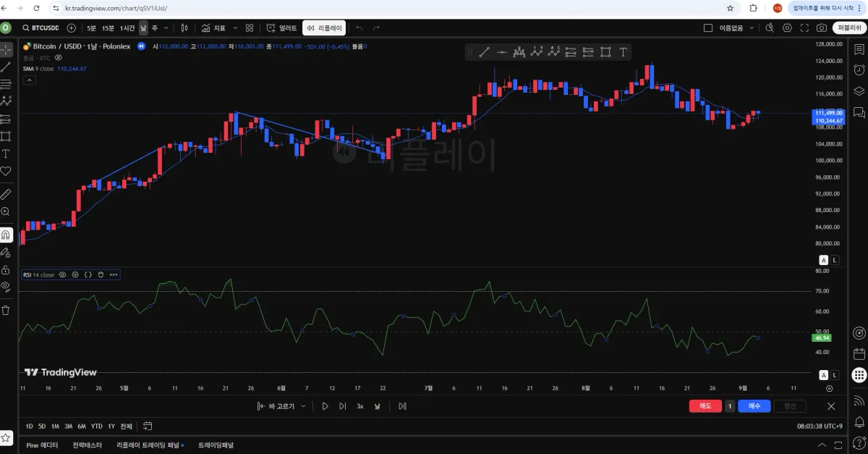This screenshot has width=868, height=454.
Task: Click the red 매도 sell button
Action: pyautogui.click(x=705, y=406)
